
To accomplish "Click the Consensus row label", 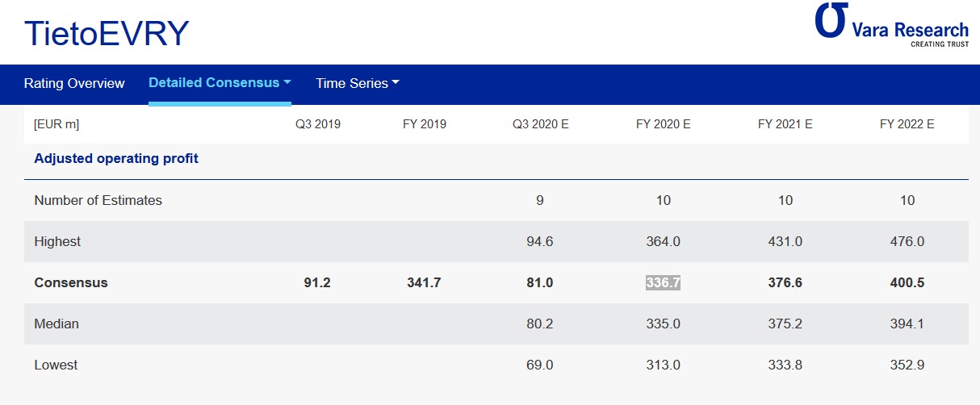I will pyautogui.click(x=71, y=283).
